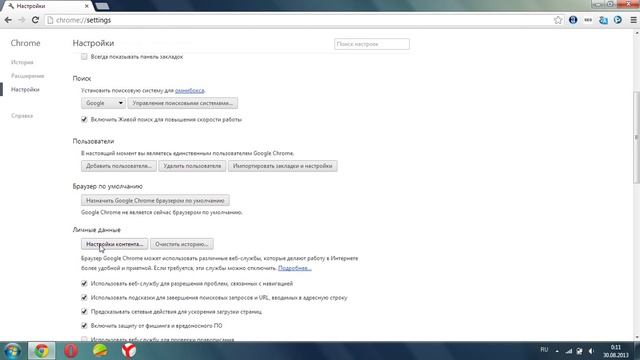Viewport: 640px width, 360px height.
Task: Reload the settings page
Action: [x=36, y=20]
